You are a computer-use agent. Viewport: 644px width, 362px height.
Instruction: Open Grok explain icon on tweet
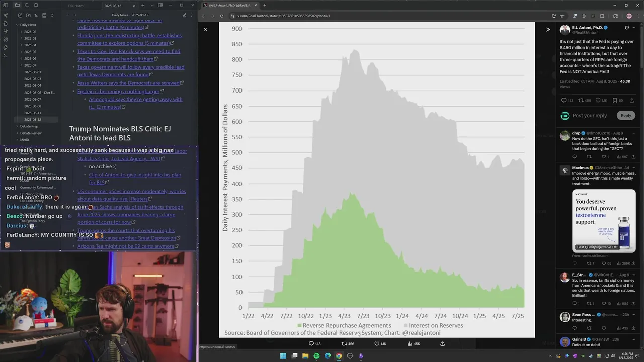tap(627, 28)
